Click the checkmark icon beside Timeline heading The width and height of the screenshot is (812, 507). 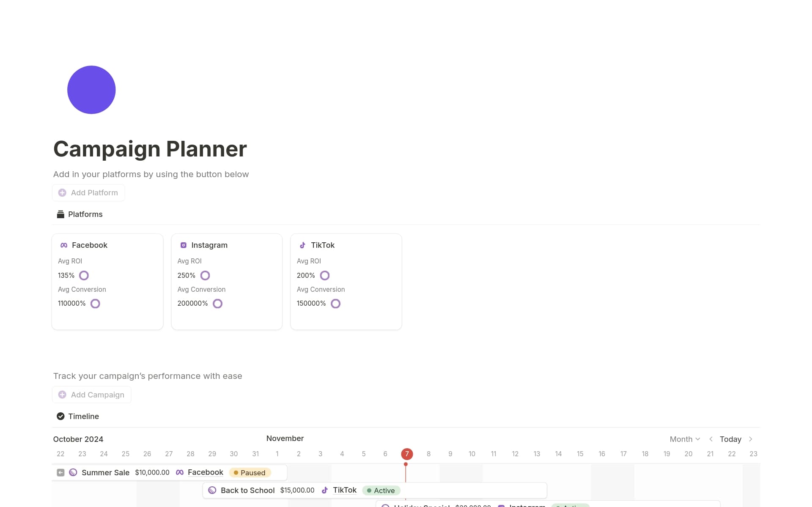pos(60,416)
